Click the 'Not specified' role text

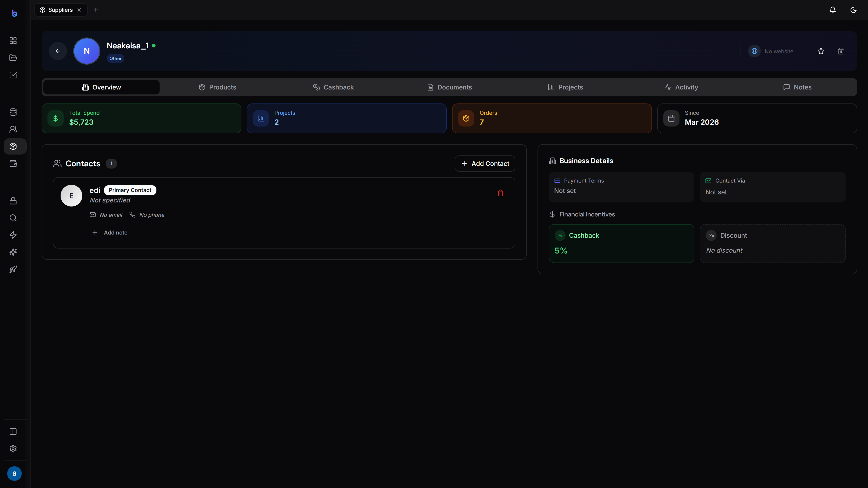coord(110,200)
